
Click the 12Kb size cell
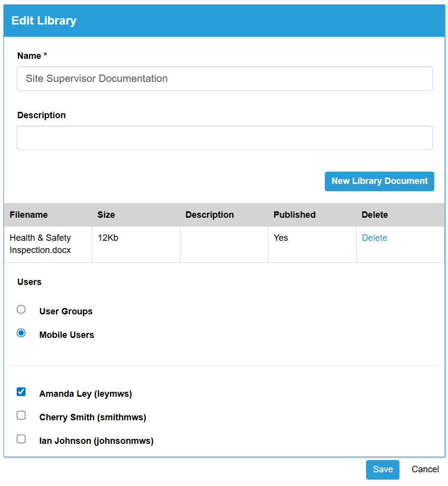[108, 238]
